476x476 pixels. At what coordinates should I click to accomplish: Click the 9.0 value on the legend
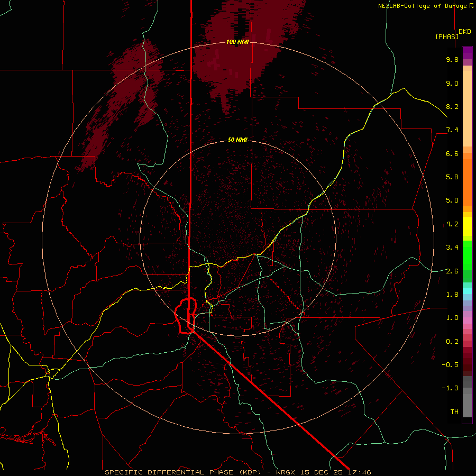coord(452,83)
